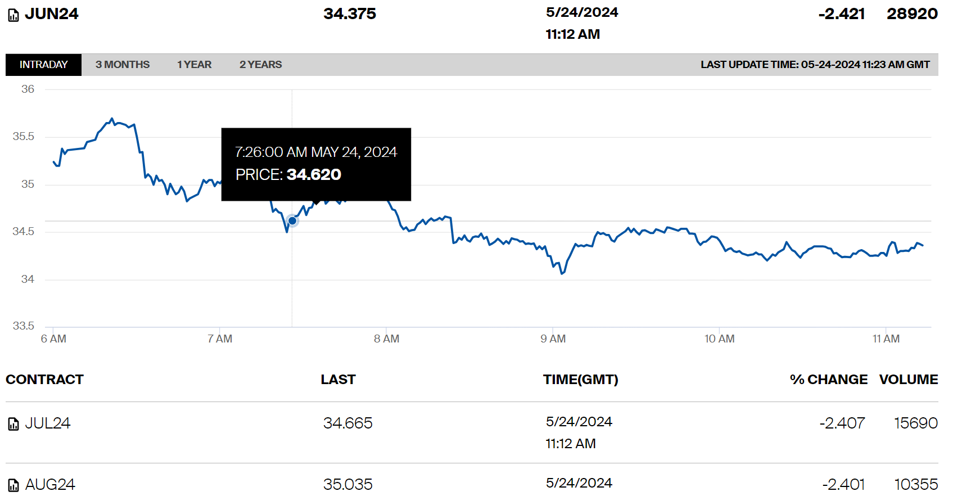Select the INTRADAY chart tab
980x496 pixels.
(x=43, y=65)
